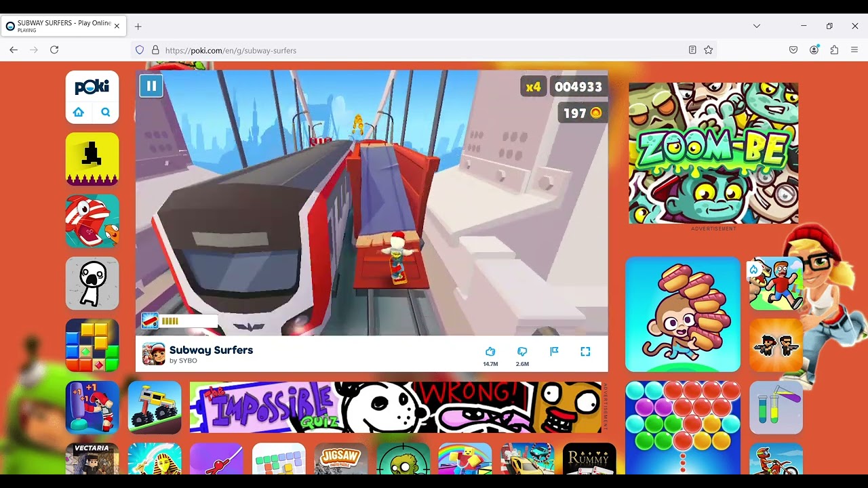
Task: Open the crying stick figure game thumbnail
Action: tap(92, 283)
